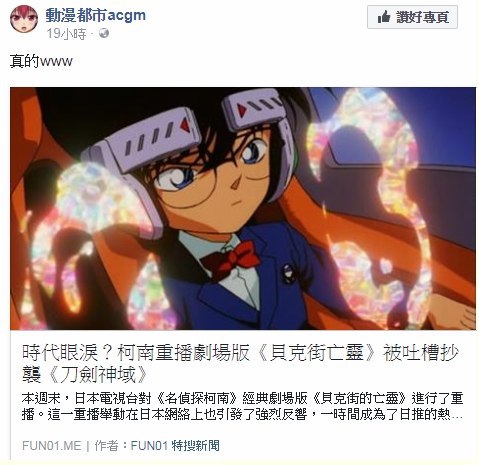This screenshot has width=479, height=465.
Task: Open the 動漫都市acgm page name
Action: (96, 15)
